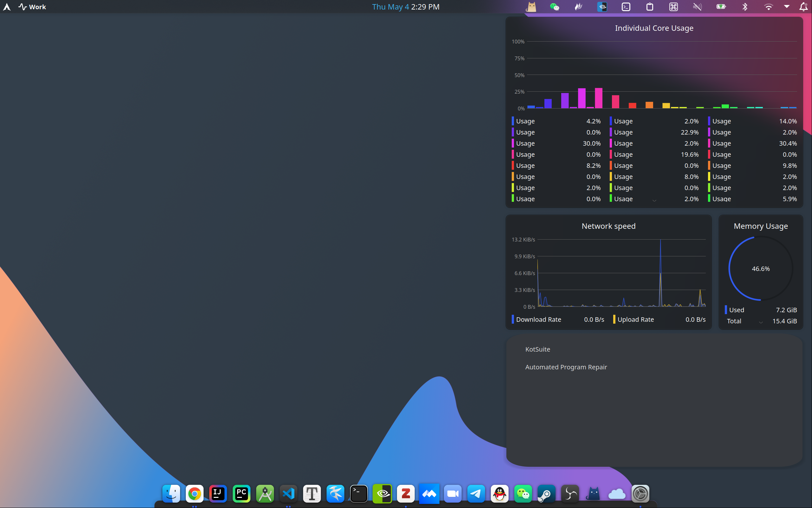Viewport: 812px width, 508px height.
Task: Open OBS Studio in the dock
Action: 570,493
